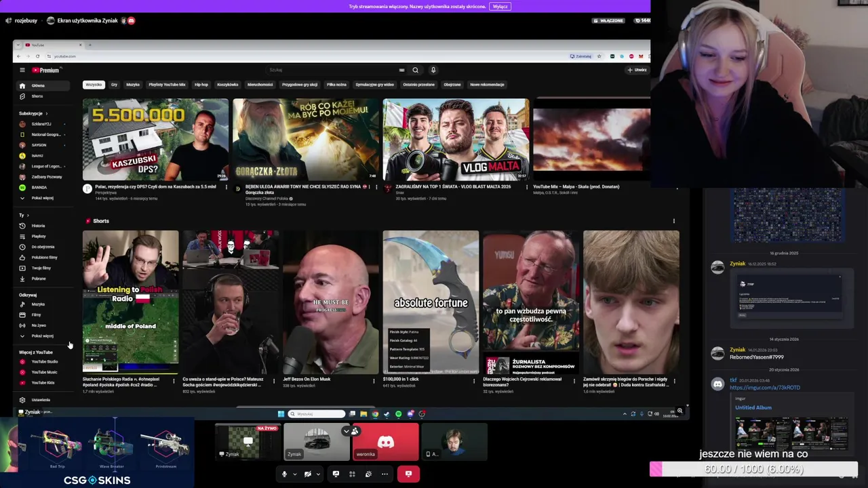
Task: Open Jeff Bezos On Elon Musk Short
Action: click(x=330, y=302)
